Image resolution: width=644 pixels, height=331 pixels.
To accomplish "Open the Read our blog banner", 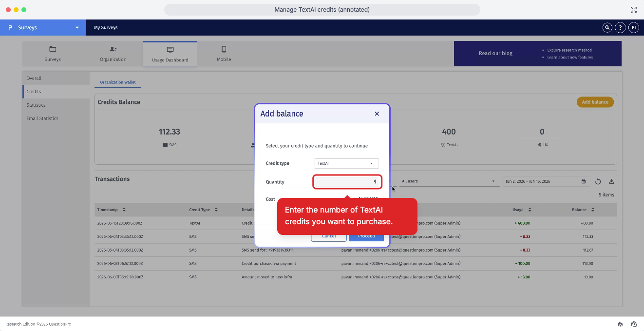I will pyautogui.click(x=495, y=53).
